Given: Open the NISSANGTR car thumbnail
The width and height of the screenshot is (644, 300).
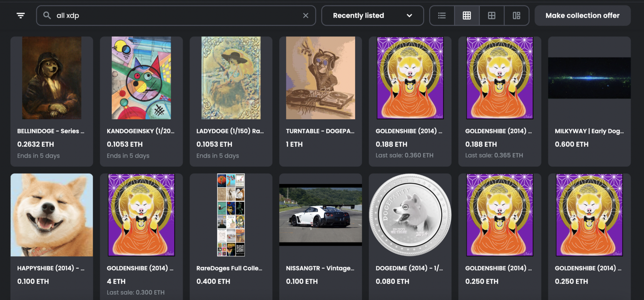Looking at the screenshot, I should (321, 215).
